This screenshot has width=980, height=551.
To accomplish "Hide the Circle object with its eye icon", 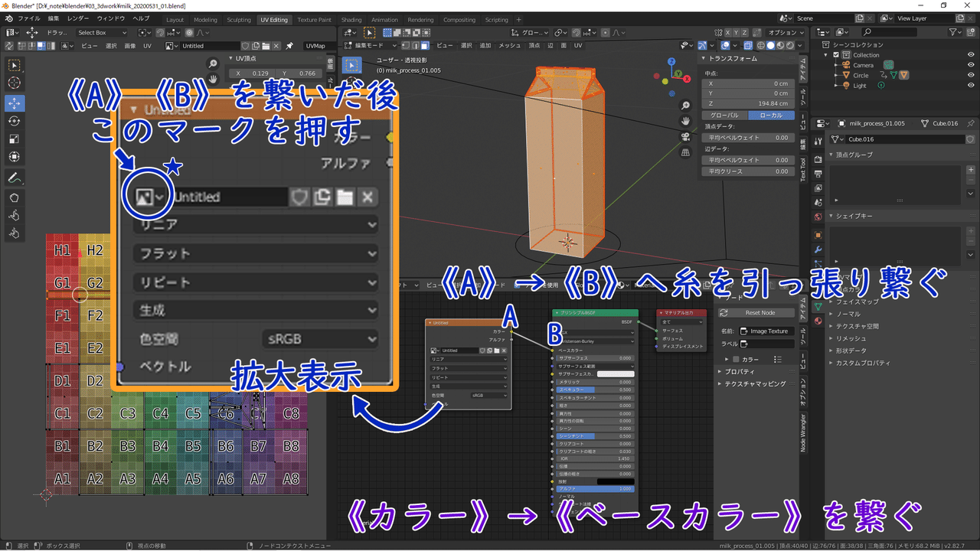I will tap(971, 75).
